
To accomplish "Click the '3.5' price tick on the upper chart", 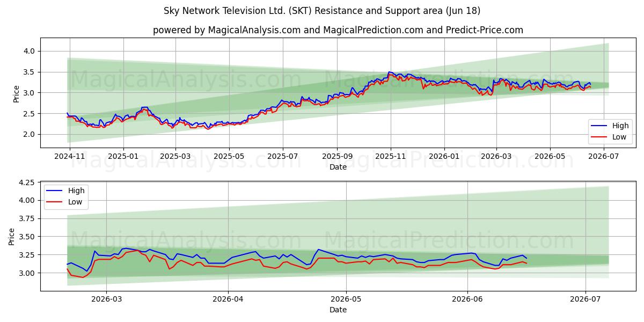I will [30, 72].
